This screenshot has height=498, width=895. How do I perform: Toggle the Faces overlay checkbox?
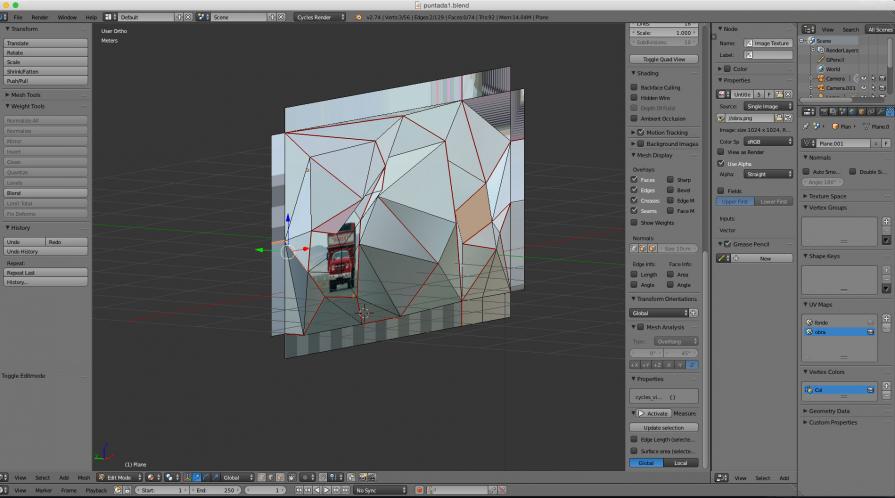tap(634, 179)
